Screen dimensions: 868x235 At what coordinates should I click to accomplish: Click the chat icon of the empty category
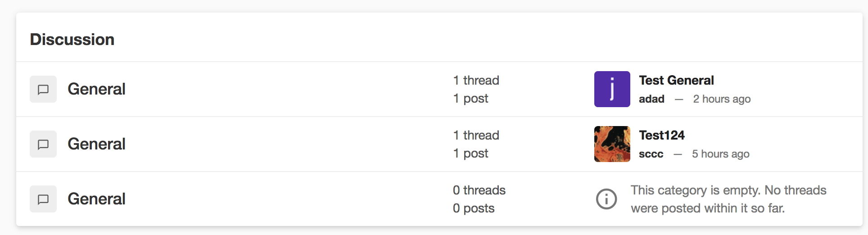(x=43, y=199)
